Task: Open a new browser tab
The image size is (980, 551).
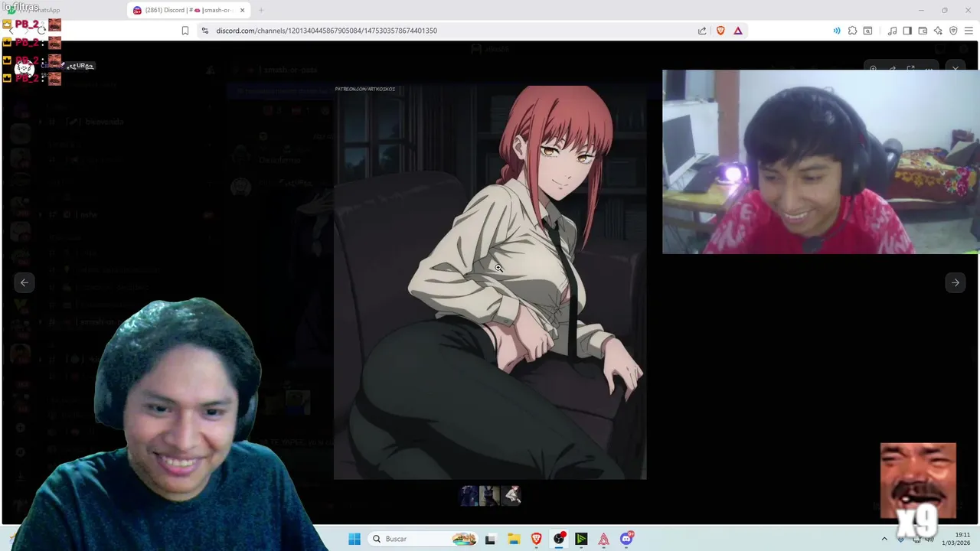Action: 261,10
